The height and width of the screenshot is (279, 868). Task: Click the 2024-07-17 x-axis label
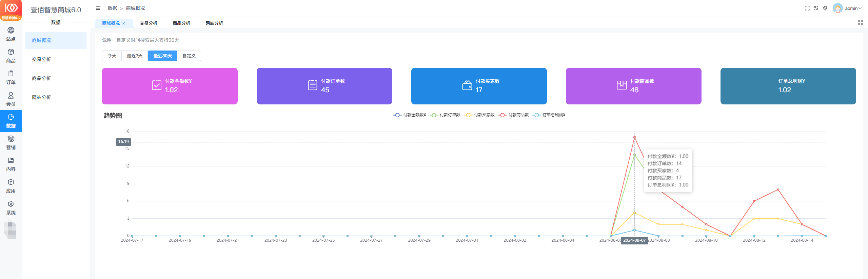pos(132,240)
